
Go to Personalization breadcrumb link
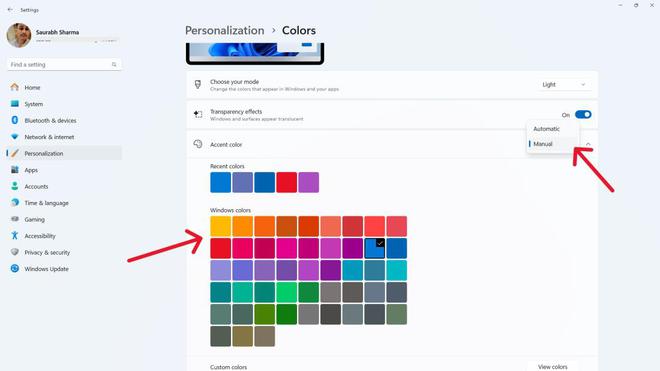tap(225, 30)
